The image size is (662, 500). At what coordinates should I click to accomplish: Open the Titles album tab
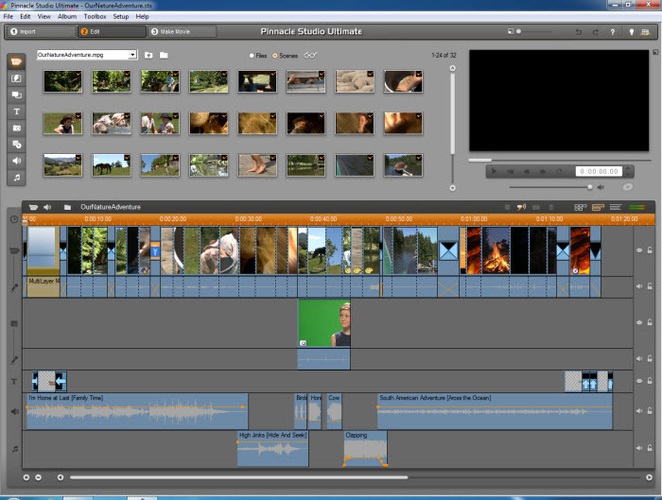click(16, 111)
